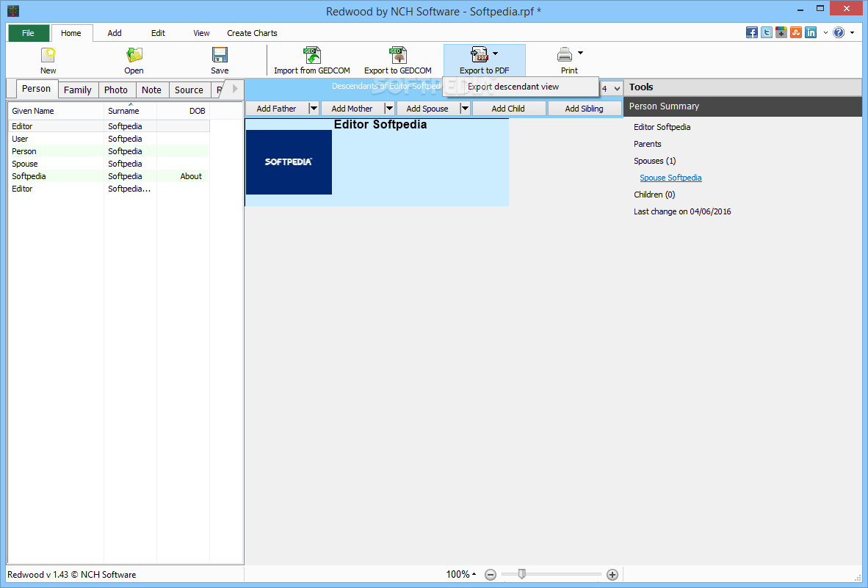The width and height of the screenshot is (868, 588).
Task: Click the Spouses (1) entry
Action: (x=655, y=161)
